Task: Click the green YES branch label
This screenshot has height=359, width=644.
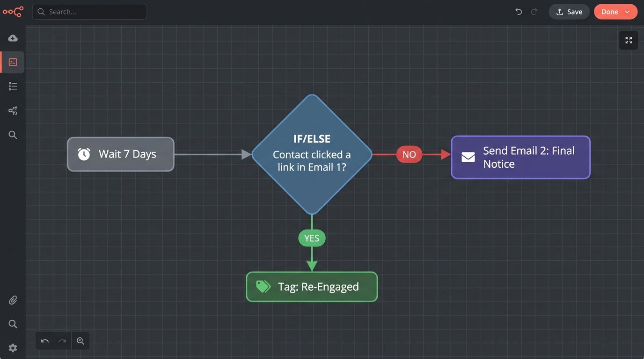Action: coord(312,238)
